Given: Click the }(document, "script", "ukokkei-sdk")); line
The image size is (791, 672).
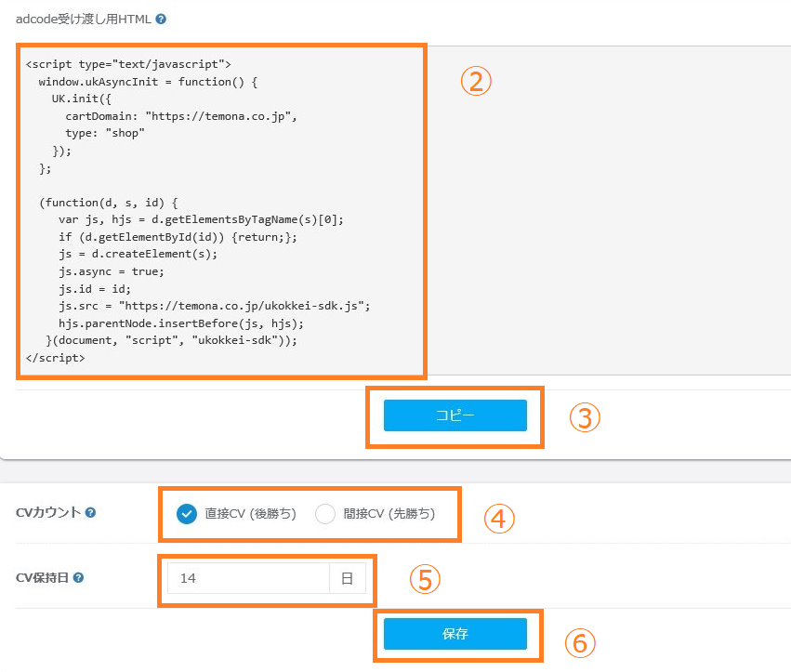Looking at the screenshot, I should tap(172, 340).
